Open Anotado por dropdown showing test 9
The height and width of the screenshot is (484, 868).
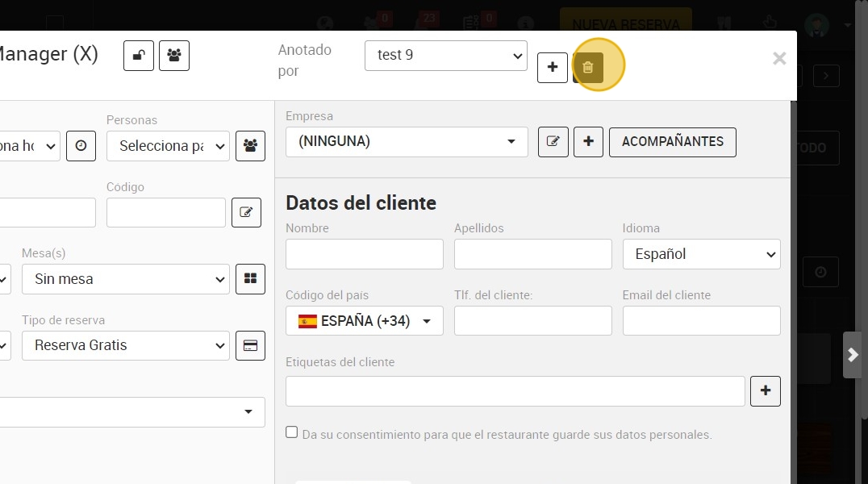pyautogui.click(x=445, y=56)
